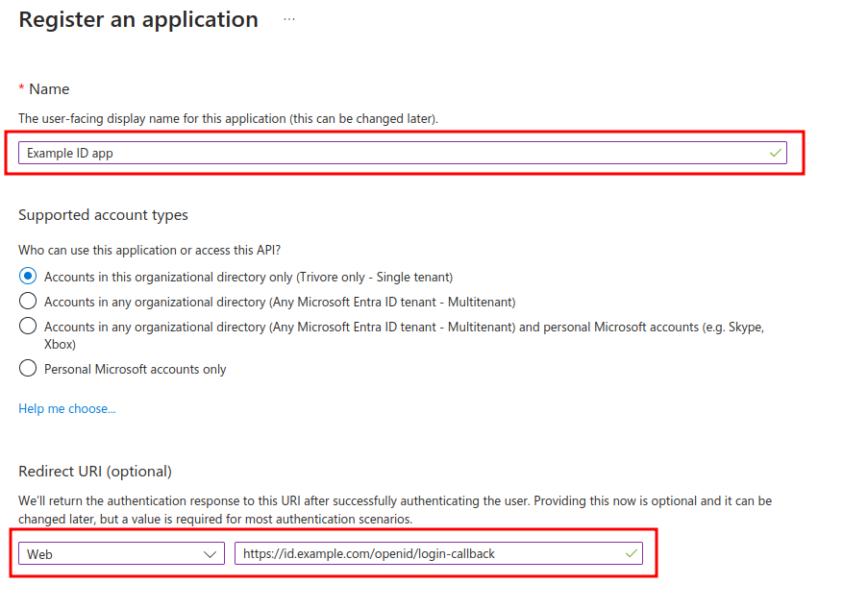
Task: Focus the Example ID app name field
Action: (384, 153)
